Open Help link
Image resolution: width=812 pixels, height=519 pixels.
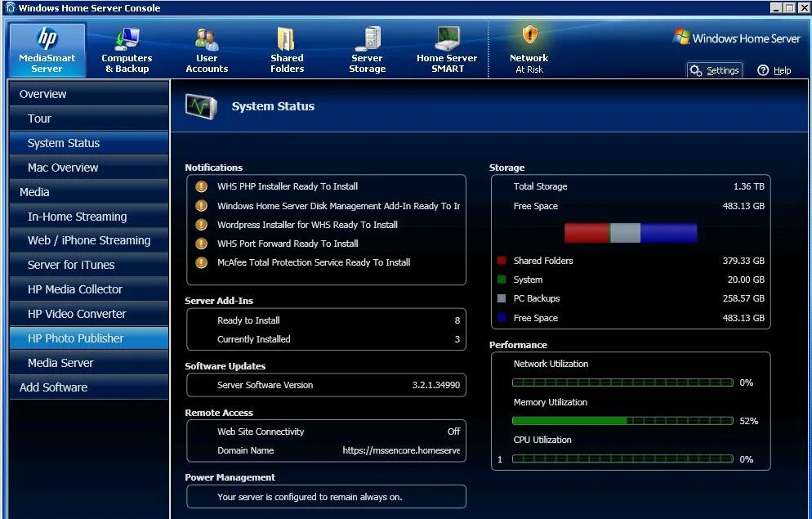coord(774,70)
